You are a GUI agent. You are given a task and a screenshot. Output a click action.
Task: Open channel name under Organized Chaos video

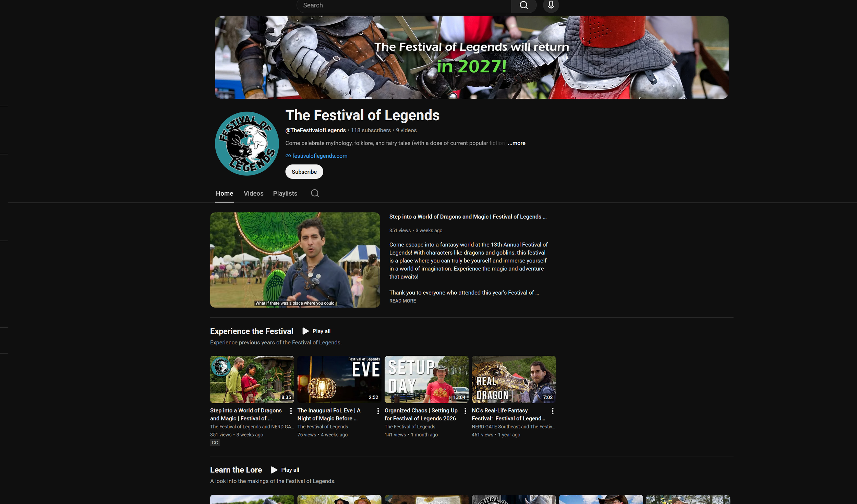point(410,427)
